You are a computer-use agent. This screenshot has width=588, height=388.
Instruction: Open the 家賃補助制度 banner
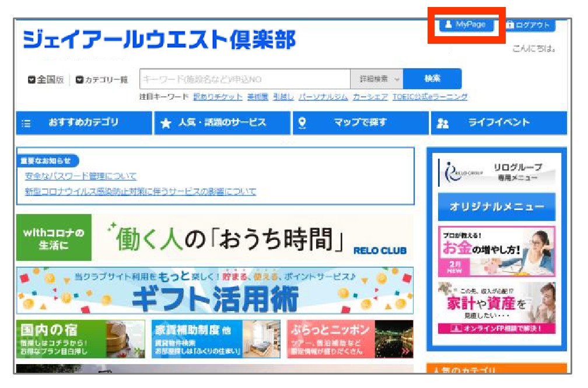point(216,339)
